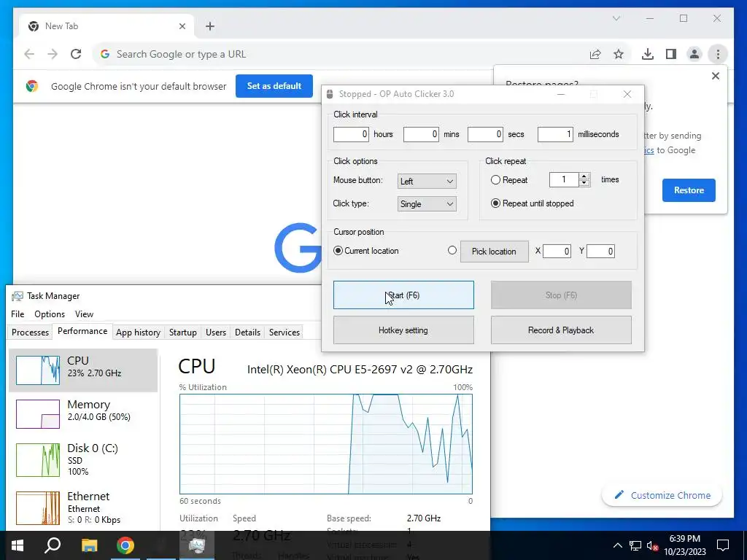Switch to Startup tab
Image resolution: width=747 pixels, height=560 pixels.
click(x=183, y=332)
